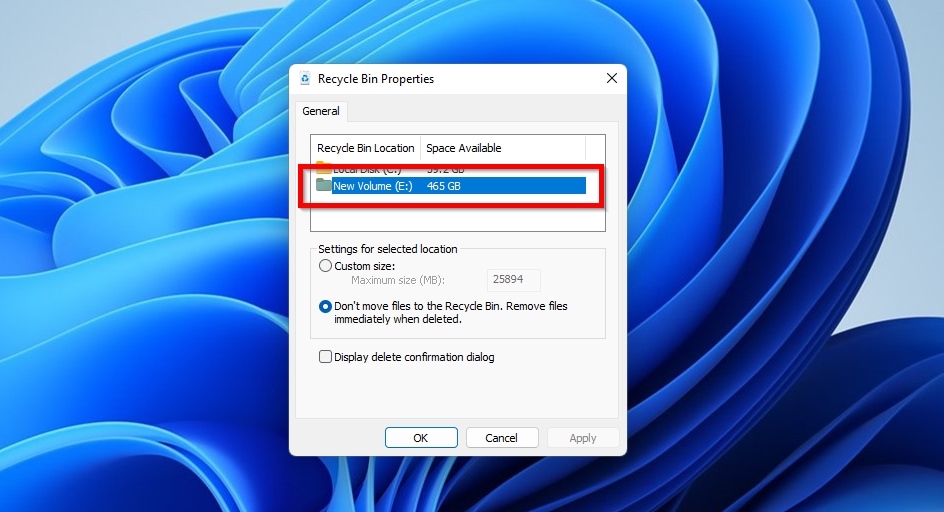Click the New Volume (E:) drive folder icon
The width and height of the screenshot is (944, 512).
(x=324, y=185)
